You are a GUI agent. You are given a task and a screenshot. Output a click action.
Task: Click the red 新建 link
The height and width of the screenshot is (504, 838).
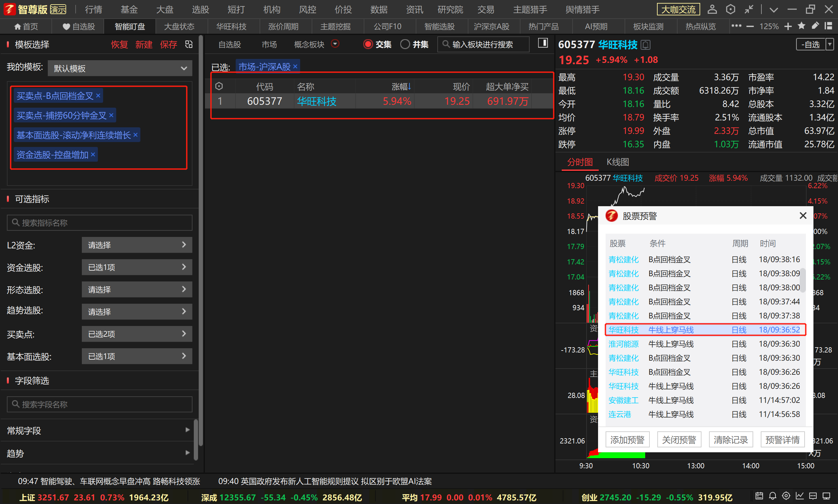tap(144, 44)
